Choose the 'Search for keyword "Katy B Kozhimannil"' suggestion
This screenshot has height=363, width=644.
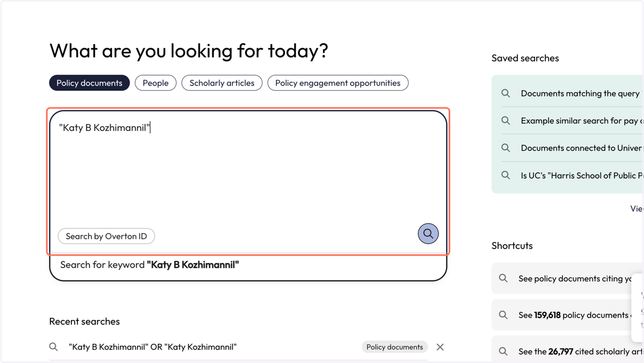click(248, 265)
